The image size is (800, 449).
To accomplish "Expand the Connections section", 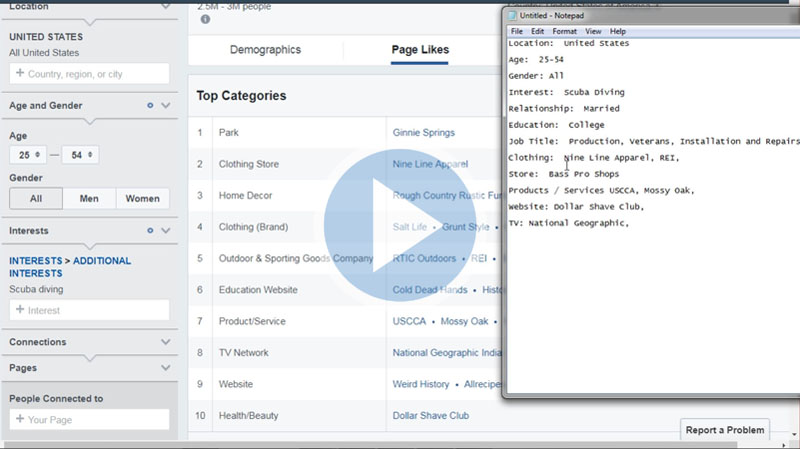I will [x=165, y=342].
